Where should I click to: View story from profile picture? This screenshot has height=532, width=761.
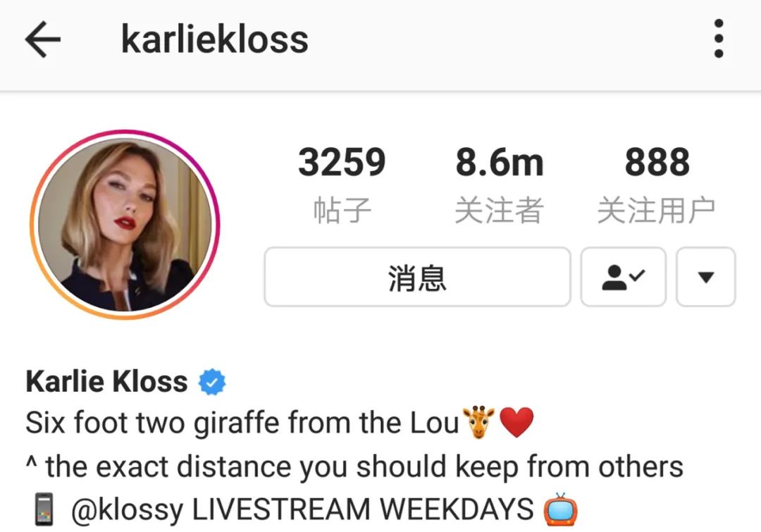(x=125, y=225)
